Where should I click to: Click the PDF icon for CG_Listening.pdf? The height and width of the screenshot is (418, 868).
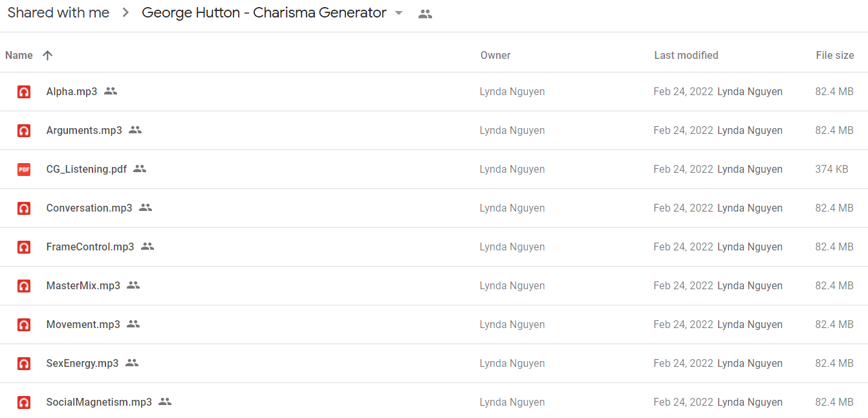click(x=24, y=170)
